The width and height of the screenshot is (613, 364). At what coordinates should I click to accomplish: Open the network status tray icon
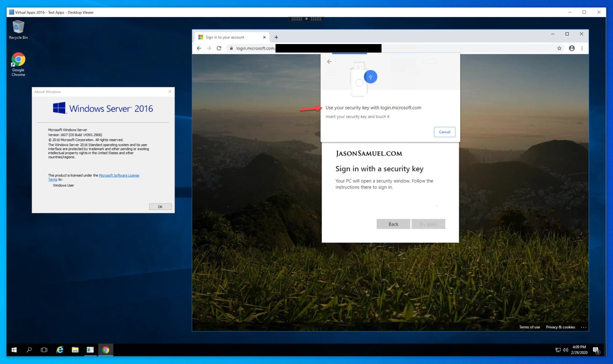558,350
